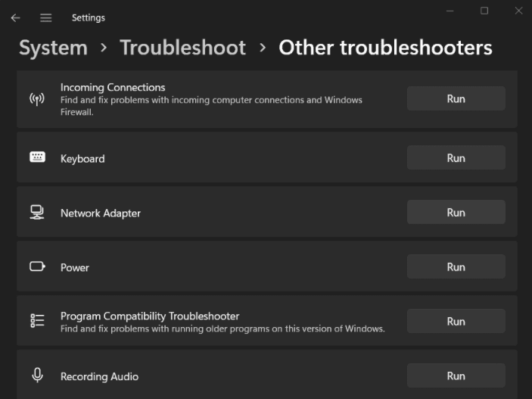The image size is (532, 399).
Task: Click the Network Adapter computer icon
Action: pos(37,213)
